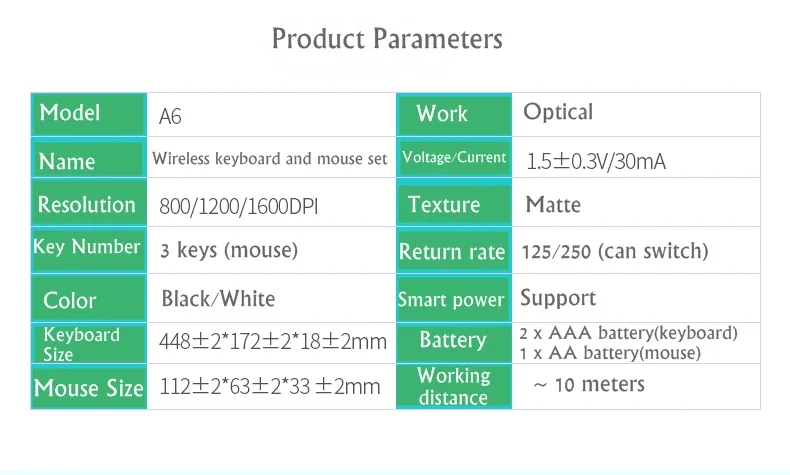790x475 pixels.
Task: Select the Work label cell
Action: [454, 114]
